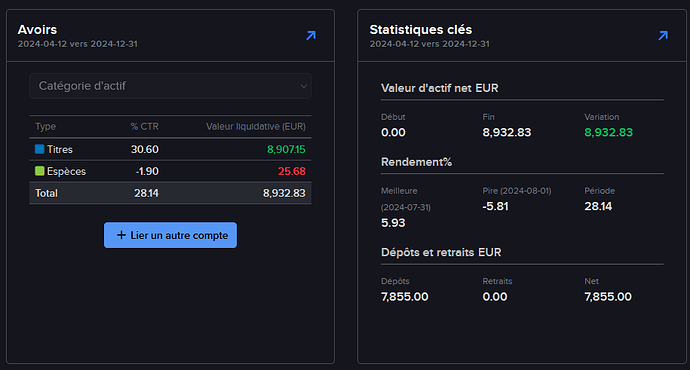Click Lier un autre compte button
This screenshot has width=690, height=370.
(170, 235)
